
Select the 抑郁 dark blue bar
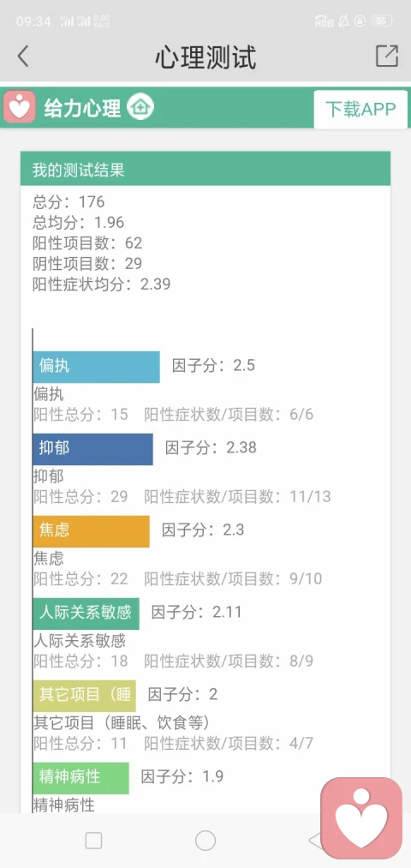(93, 449)
